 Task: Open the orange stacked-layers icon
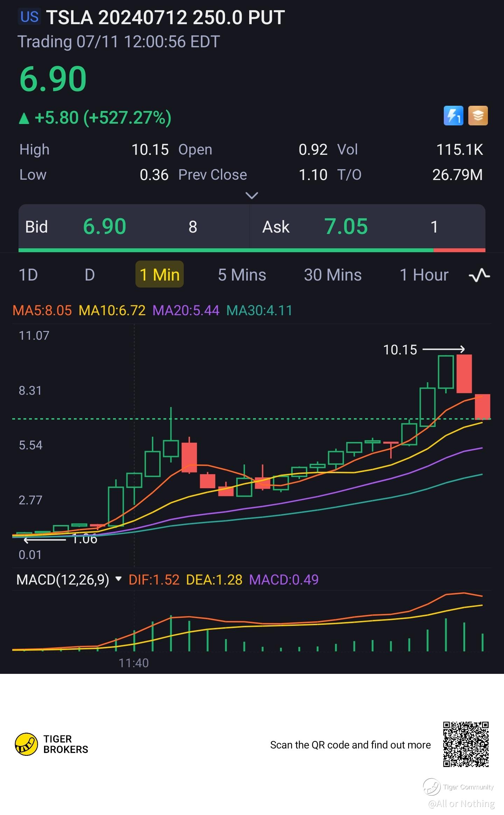pos(478,116)
